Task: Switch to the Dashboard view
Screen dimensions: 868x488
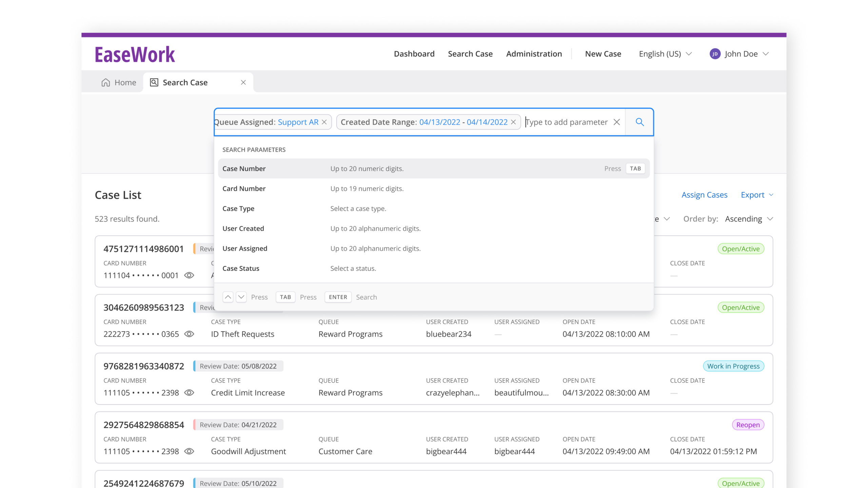Action: (414, 54)
